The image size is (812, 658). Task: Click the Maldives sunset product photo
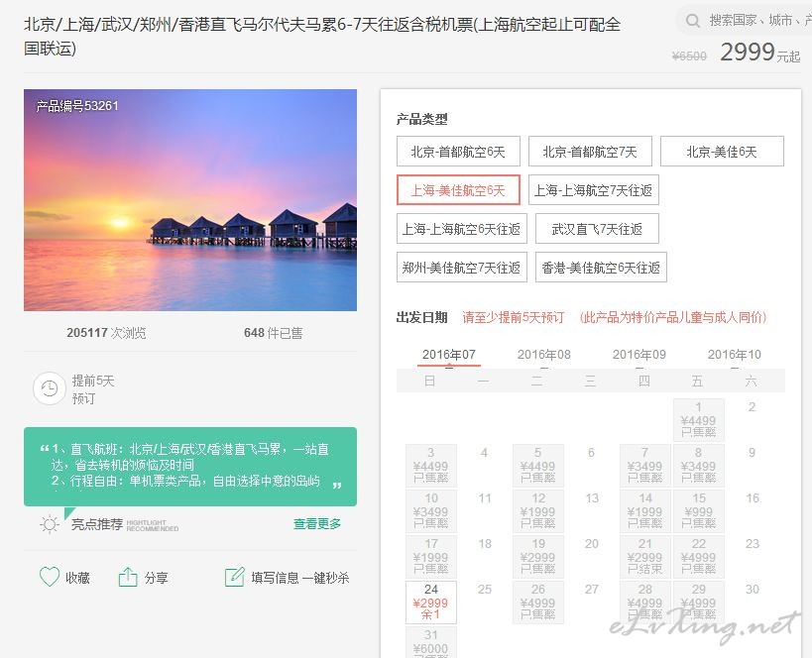(190, 200)
